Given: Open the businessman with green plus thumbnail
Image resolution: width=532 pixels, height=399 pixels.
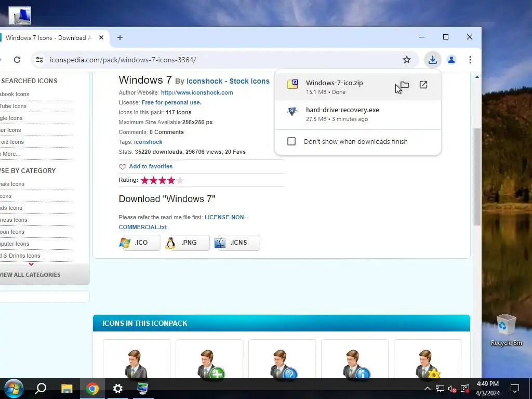Looking at the screenshot, I should [209, 359].
